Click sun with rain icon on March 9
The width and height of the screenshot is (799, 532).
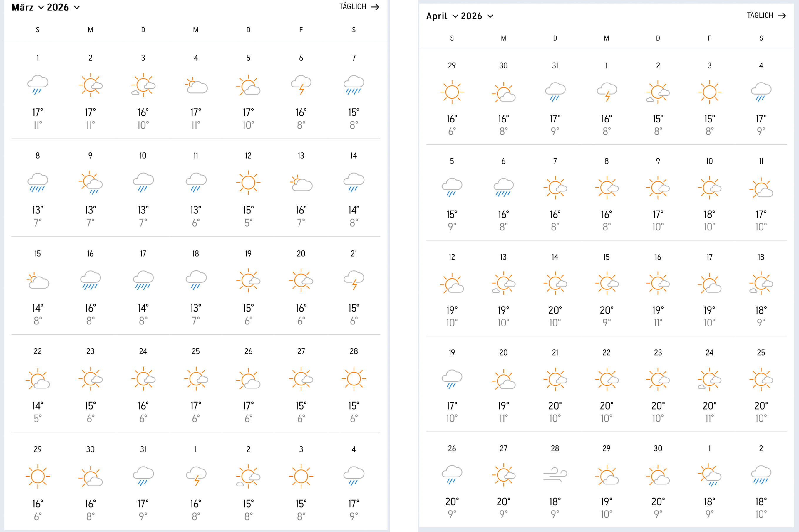coord(90,183)
